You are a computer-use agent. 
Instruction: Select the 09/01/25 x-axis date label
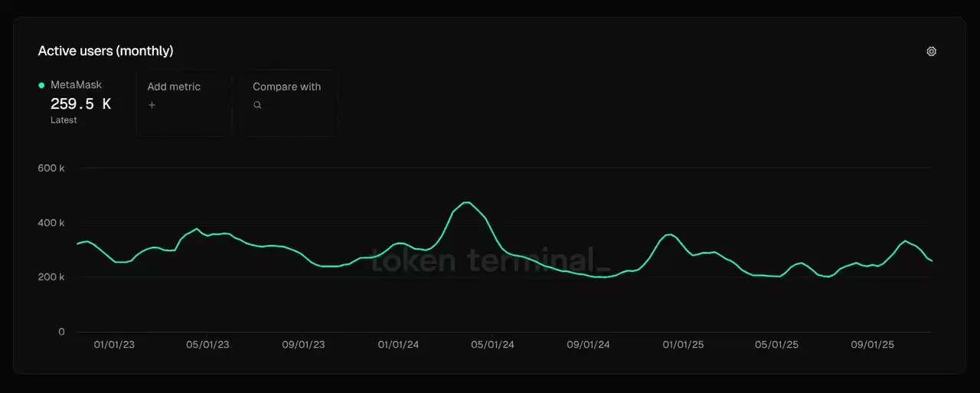[872, 345]
